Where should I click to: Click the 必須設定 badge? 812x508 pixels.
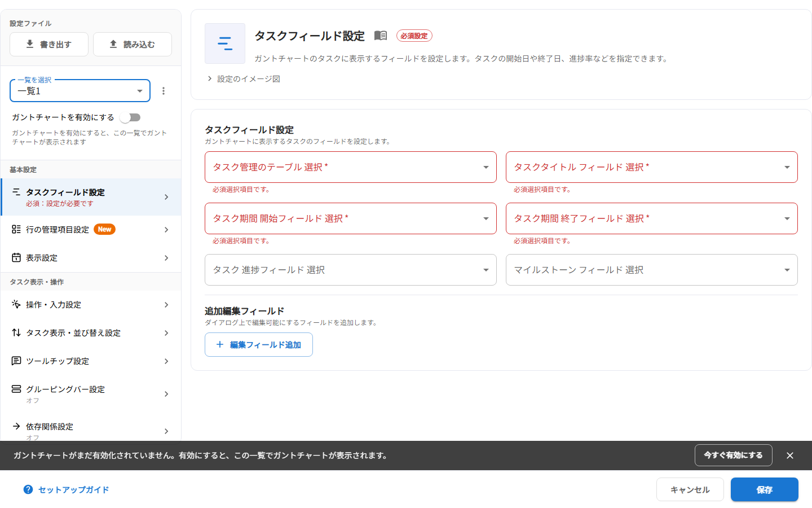pyautogui.click(x=414, y=36)
